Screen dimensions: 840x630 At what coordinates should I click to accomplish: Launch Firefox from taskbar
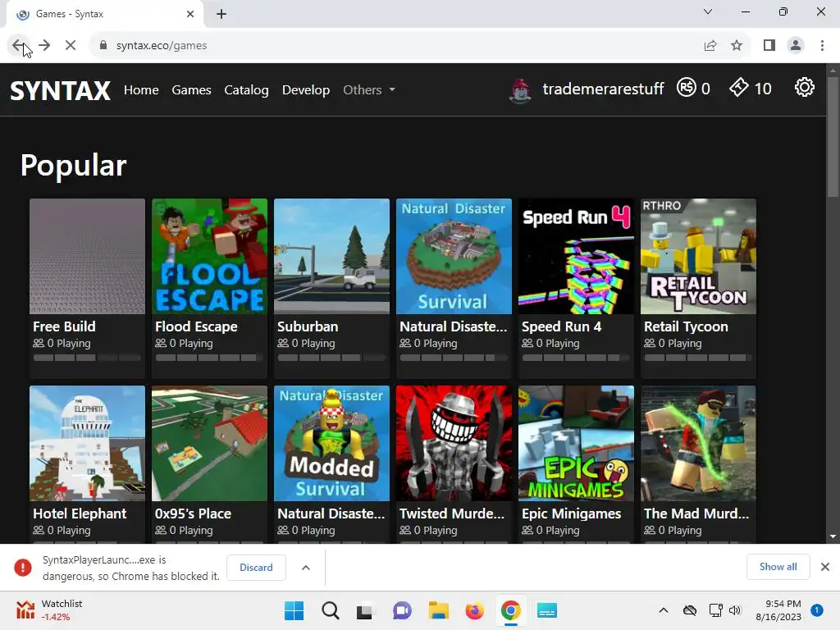click(475, 610)
